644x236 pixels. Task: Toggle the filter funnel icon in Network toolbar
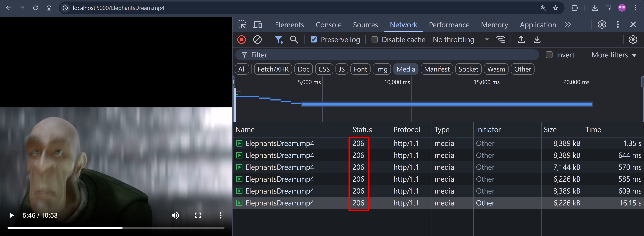279,40
